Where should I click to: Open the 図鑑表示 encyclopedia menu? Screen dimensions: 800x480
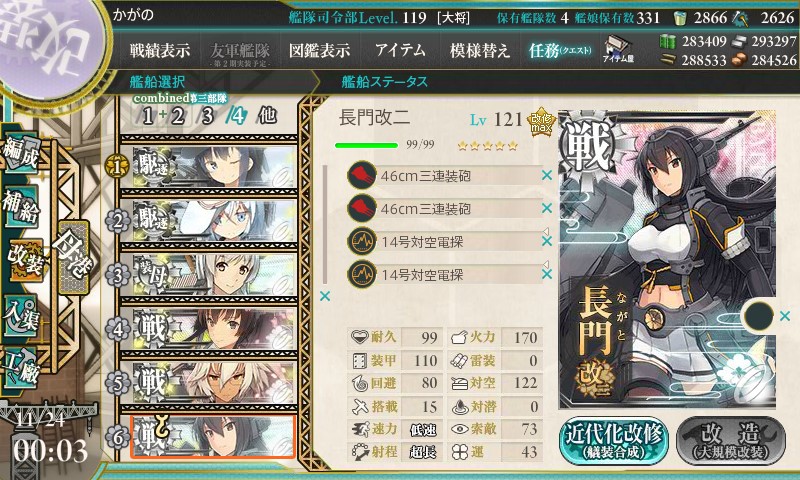click(319, 50)
